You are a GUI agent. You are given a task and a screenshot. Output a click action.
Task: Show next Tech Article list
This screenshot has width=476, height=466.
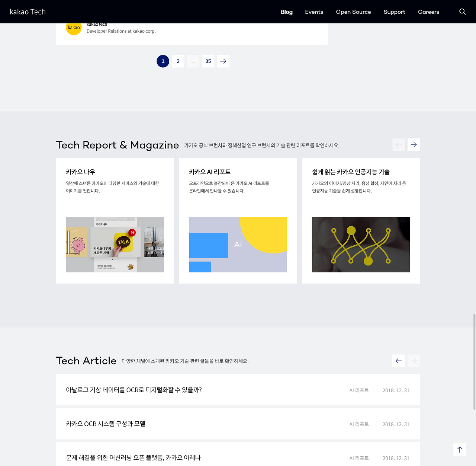[x=414, y=361]
